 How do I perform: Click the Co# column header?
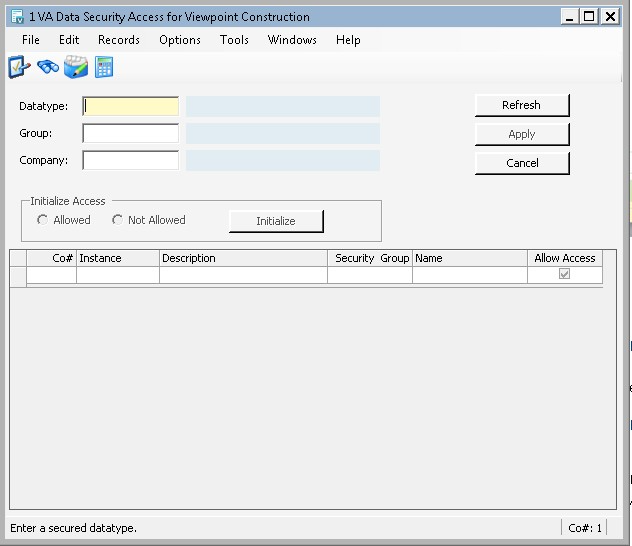(51, 258)
